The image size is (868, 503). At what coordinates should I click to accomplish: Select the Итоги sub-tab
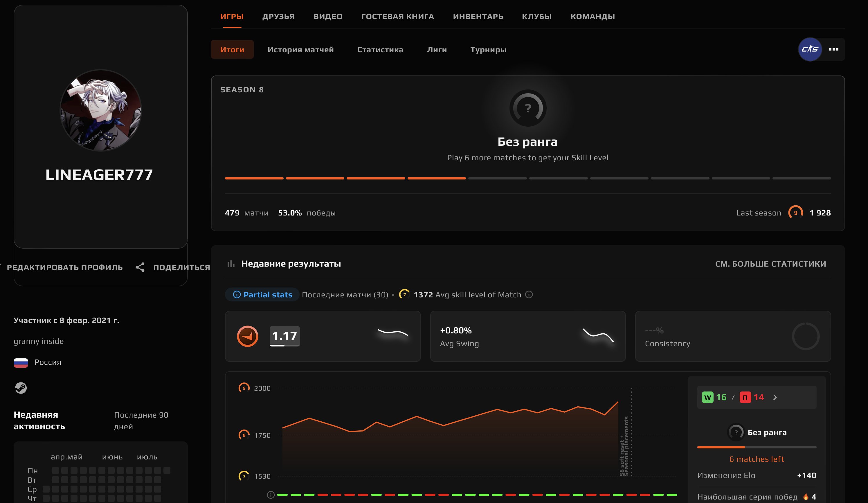(232, 50)
